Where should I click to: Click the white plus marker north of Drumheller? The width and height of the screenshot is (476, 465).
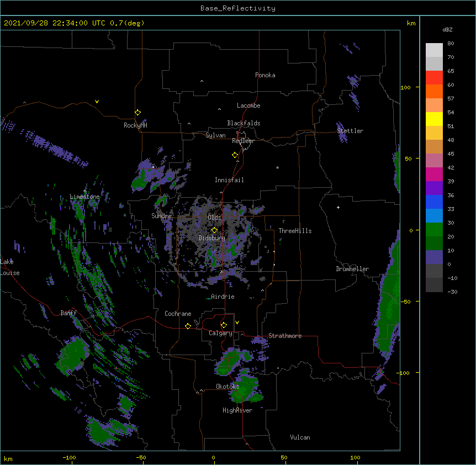[x=338, y=207]
